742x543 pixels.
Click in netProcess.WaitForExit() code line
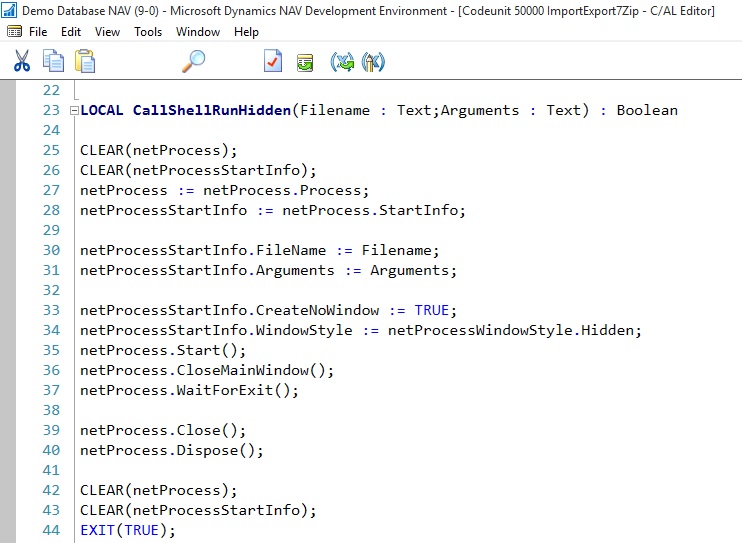click(x=189, y=390)
